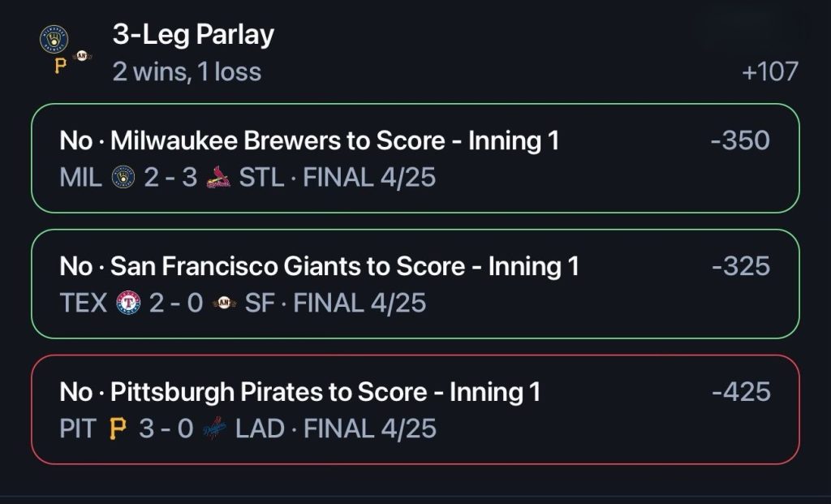Image resolution: width=831 pixels, height=504 pixels.
Task: Click the -425 odds on Pirates leg
Action: [x=741, y=392]
